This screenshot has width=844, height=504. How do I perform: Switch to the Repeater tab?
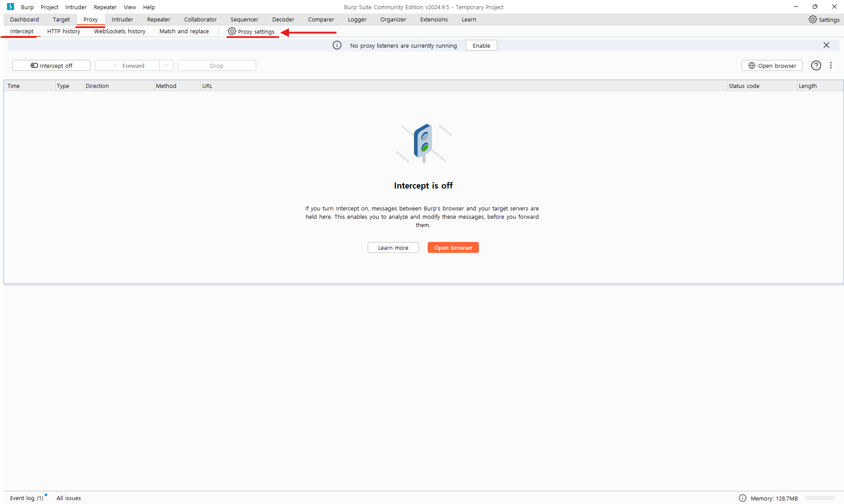pos(158,19)
